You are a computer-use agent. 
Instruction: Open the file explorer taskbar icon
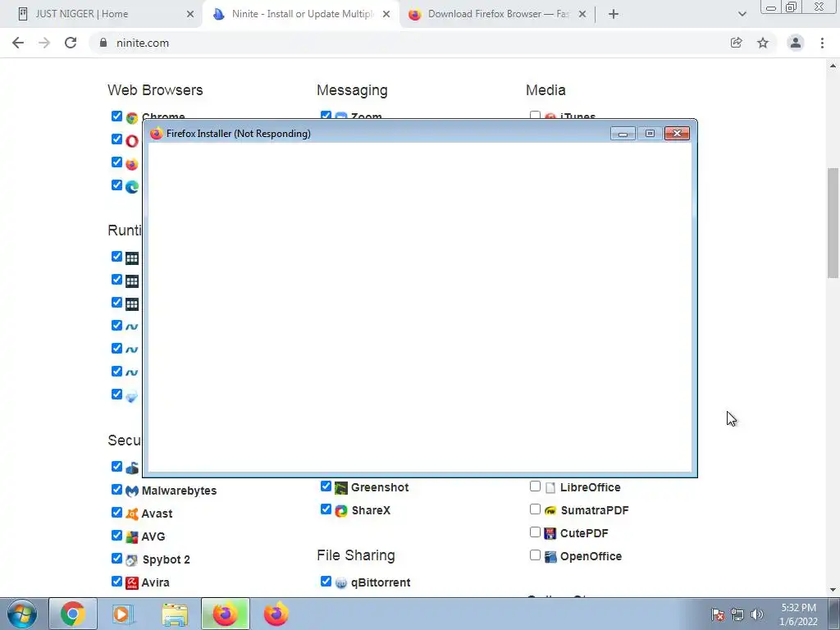tap(175, 614)
